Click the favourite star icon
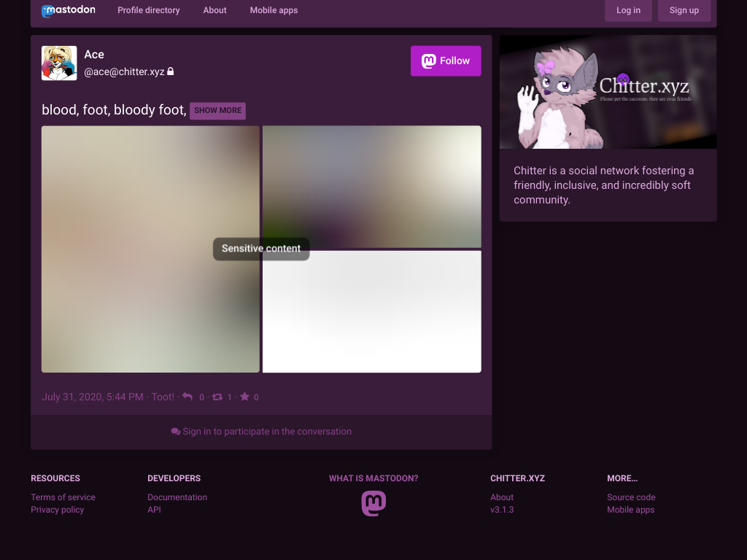Viewport: 747px width, 560px height. pyautogui.click(x=244, y=396)
